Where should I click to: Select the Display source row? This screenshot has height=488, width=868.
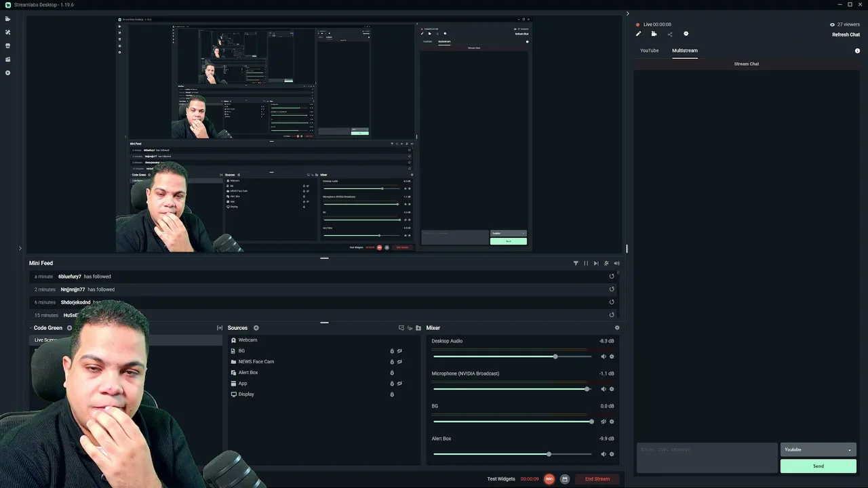(x=323, y=394)
